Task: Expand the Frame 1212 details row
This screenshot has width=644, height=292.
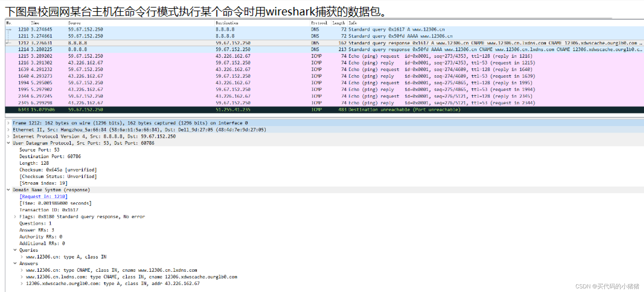Action: (8, 123)
